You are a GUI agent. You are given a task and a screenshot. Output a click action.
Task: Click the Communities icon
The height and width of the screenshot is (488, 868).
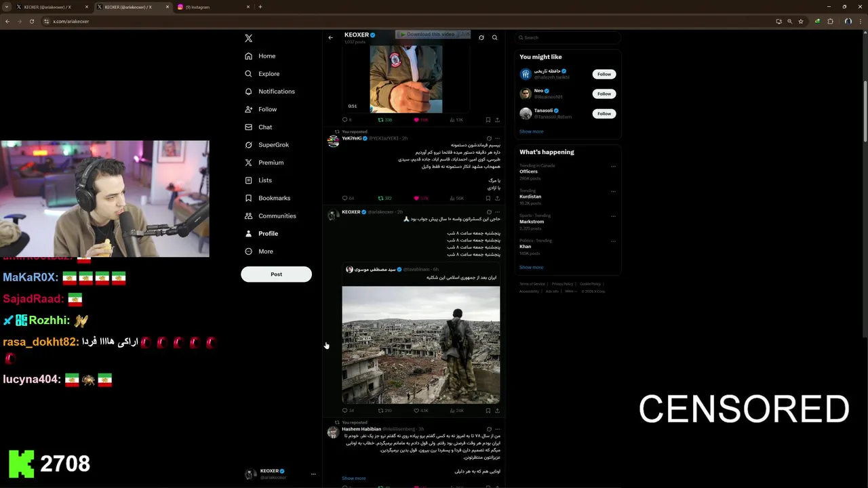tap(248, 216)
